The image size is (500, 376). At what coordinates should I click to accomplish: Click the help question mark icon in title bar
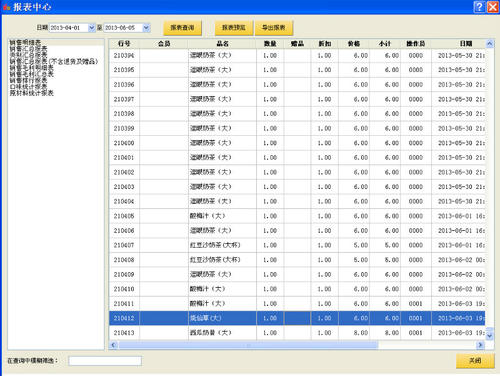479,7
